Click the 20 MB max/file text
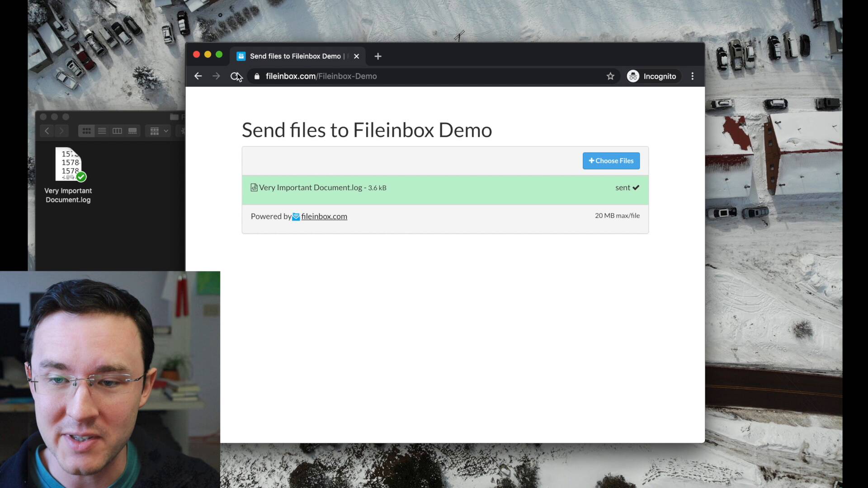 [x=617, y=216]
